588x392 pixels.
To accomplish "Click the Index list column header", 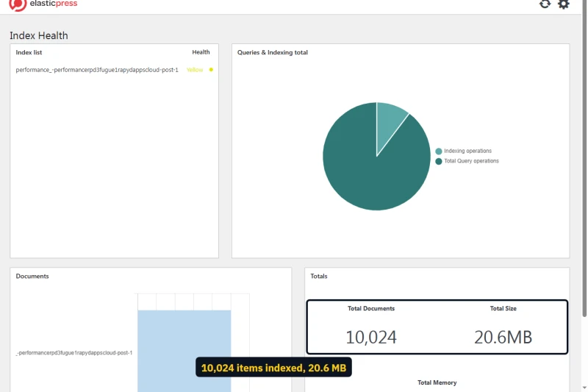I will coord(29,52).
